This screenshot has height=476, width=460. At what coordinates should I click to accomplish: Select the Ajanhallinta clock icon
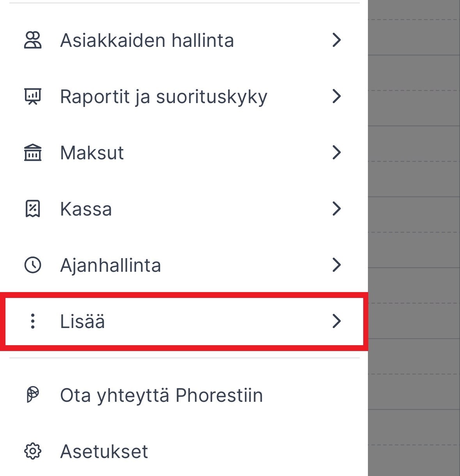(33, 265)
